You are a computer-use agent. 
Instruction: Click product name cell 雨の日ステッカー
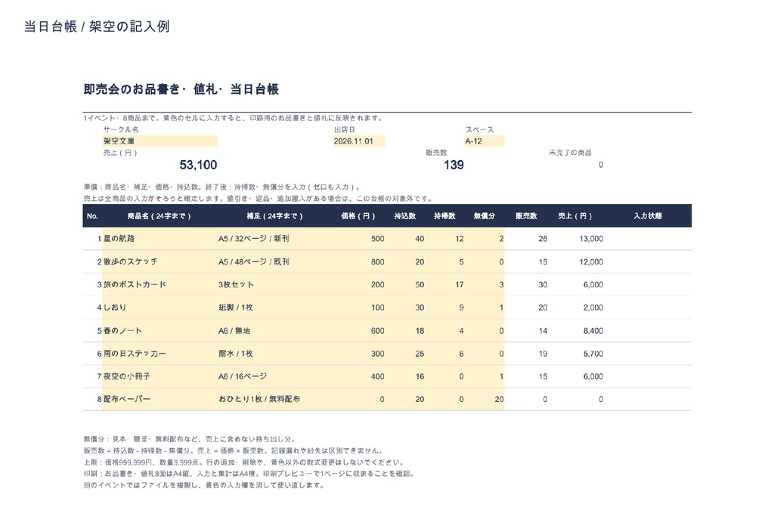(160, 354)
